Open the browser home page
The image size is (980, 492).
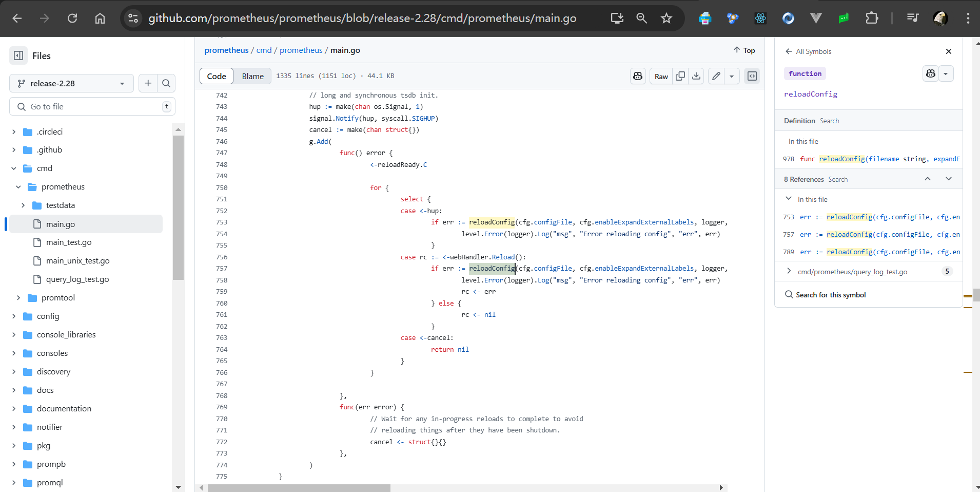(100, 18)
